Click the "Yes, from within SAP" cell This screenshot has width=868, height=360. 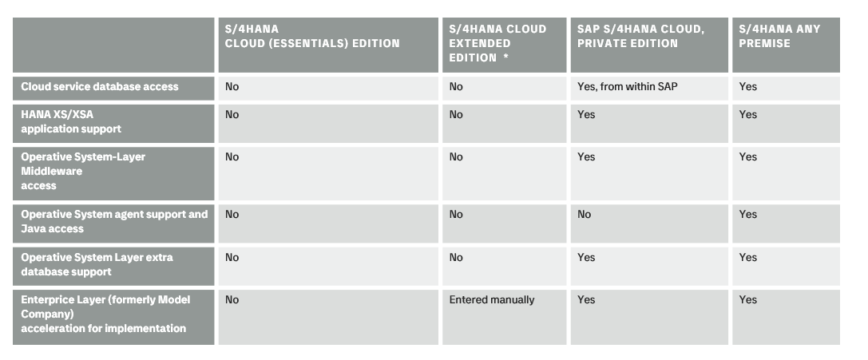coord(627,86)
